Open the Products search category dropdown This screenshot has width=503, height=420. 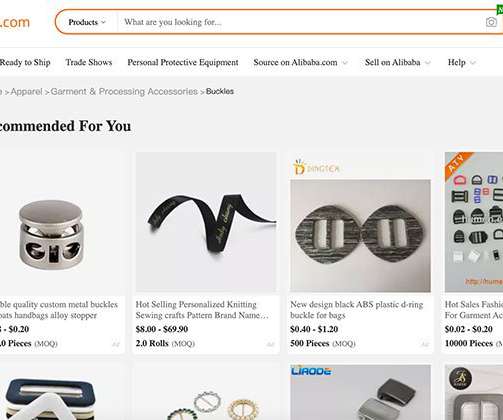(x=87, y=22)
